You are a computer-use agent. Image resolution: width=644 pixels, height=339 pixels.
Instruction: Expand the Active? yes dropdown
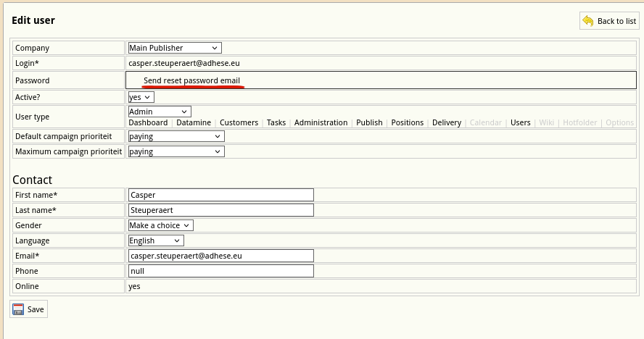tap(141, 96)
